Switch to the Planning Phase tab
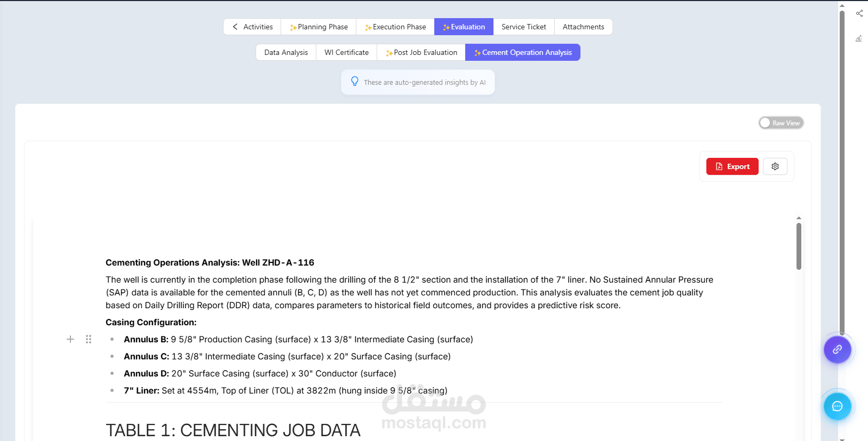Image resolution: width=868 pixels, height=441 pixels. [x=318, y=27]
